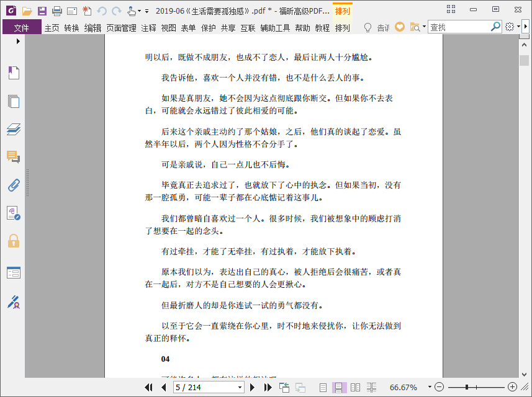The height and width of the screenshot is (397, 532).
Task: Click the scrollbar down arrow
Action: [x=524, y=374]
